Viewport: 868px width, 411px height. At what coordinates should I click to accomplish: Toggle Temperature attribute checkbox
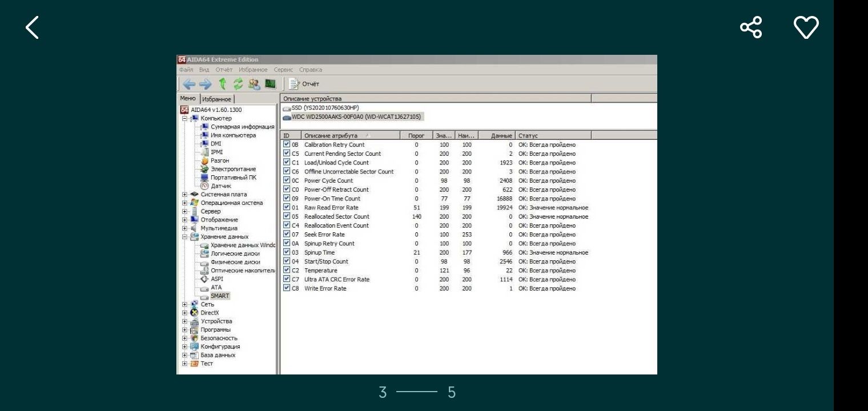tap(287, 270)
